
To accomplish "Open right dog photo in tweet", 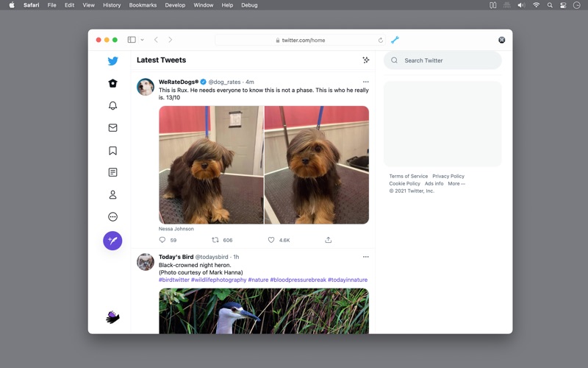I will pos(317,165).
